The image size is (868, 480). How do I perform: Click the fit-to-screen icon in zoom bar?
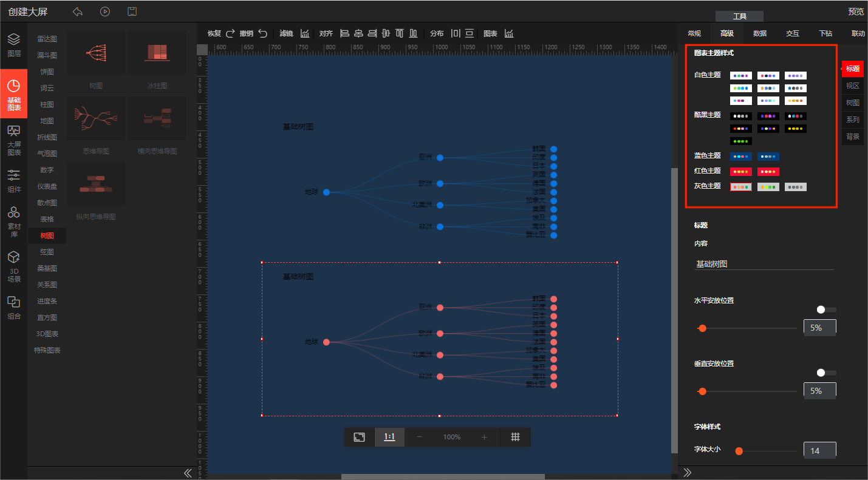point(360,437)
